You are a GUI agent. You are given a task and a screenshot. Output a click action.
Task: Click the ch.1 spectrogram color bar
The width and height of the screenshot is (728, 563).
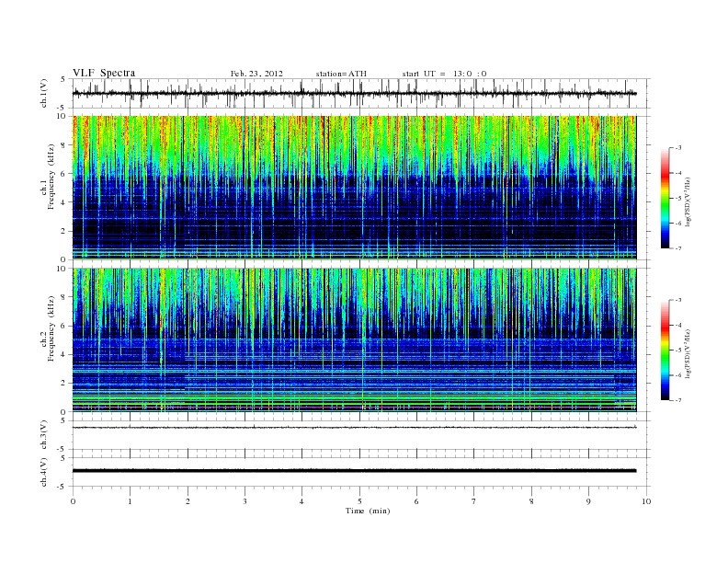tap(665, 198)
